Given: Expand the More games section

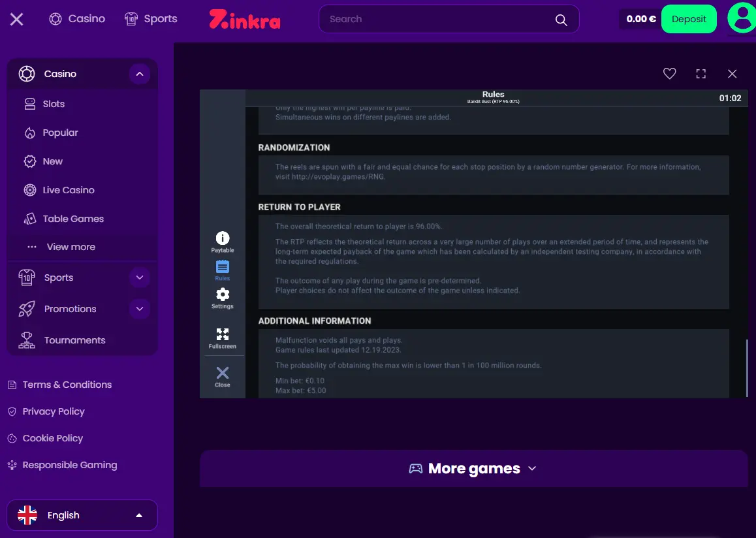Looking at the screenshot, I should pos(473,468).
